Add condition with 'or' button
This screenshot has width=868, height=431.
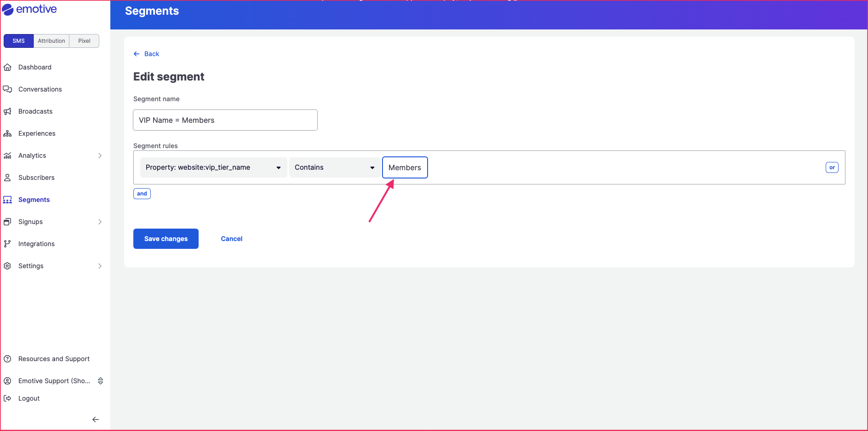(832, 167)
